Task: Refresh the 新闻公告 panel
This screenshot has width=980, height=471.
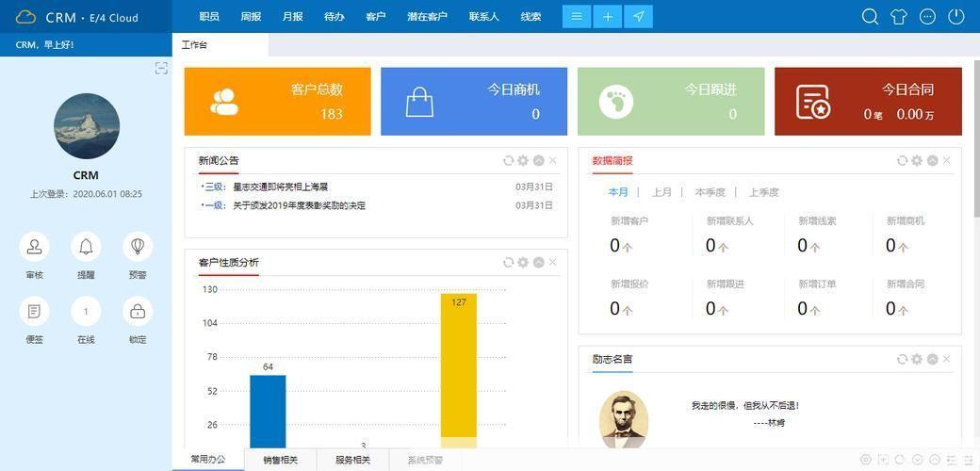Action: (508, 160)
